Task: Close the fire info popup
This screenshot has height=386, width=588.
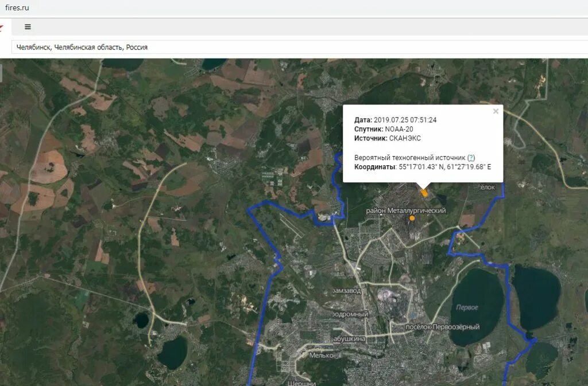Action: point(496,111)
